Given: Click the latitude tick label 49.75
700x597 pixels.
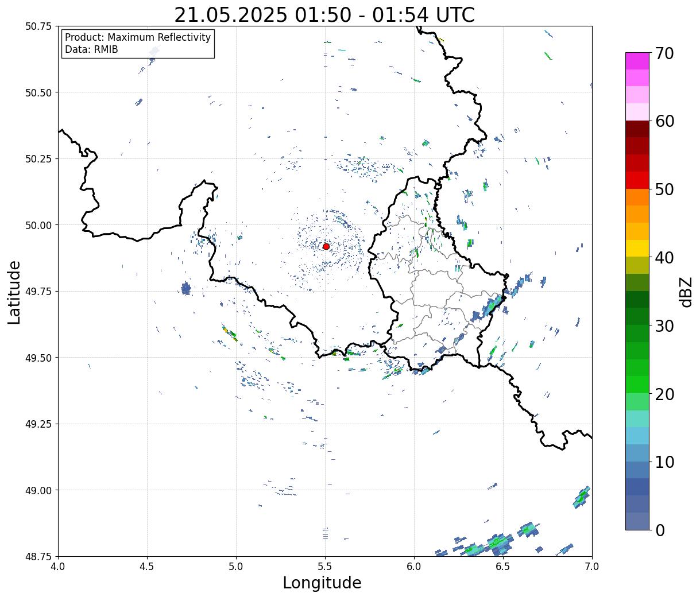Looking at the screenshot, I should coord(38,292).
